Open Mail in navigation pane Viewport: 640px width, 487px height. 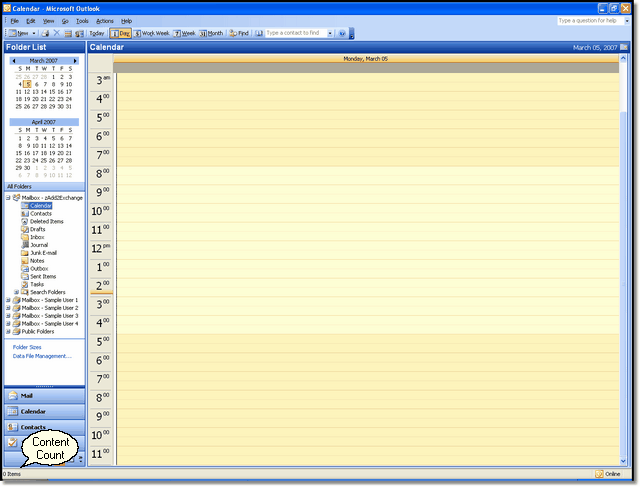click(x=44, y=396)
